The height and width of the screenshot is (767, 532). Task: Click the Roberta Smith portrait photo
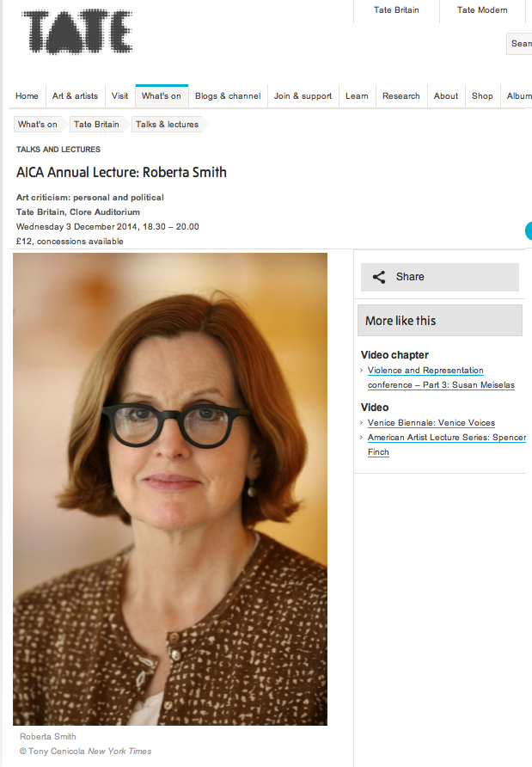[170, 488]
